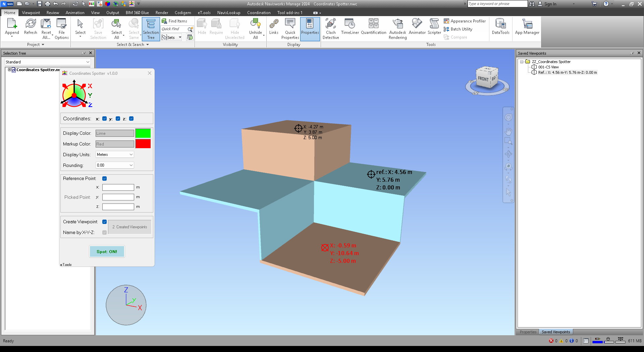Uncheck the x coordinate checkbox
The image size is (644, 352).
105,119
